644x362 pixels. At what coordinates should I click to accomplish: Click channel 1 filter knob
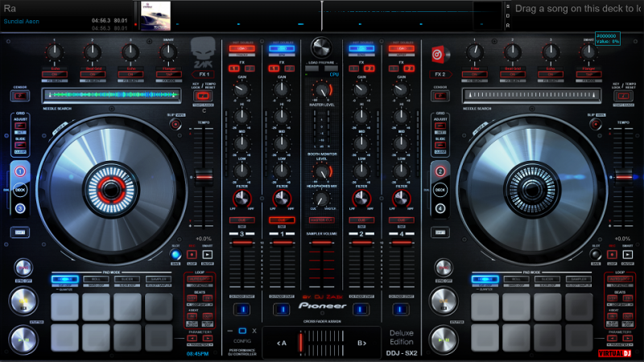282,200
